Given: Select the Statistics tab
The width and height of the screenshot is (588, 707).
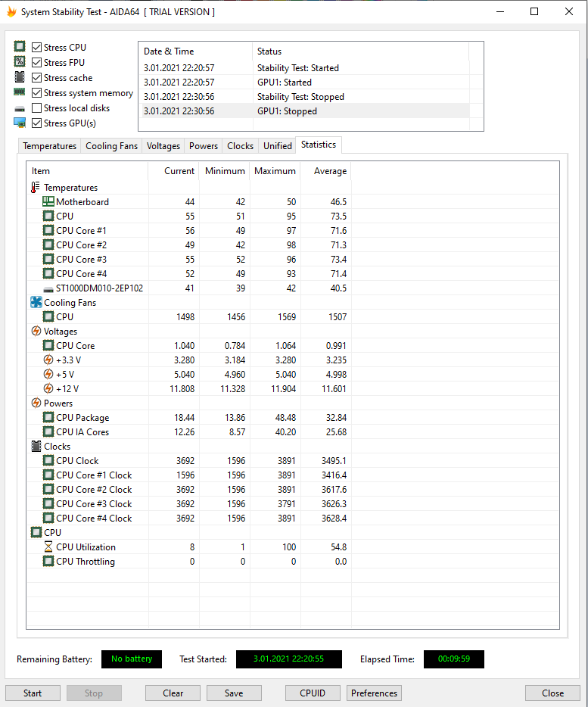Looking at the screenshot, I should click(319, 145).
